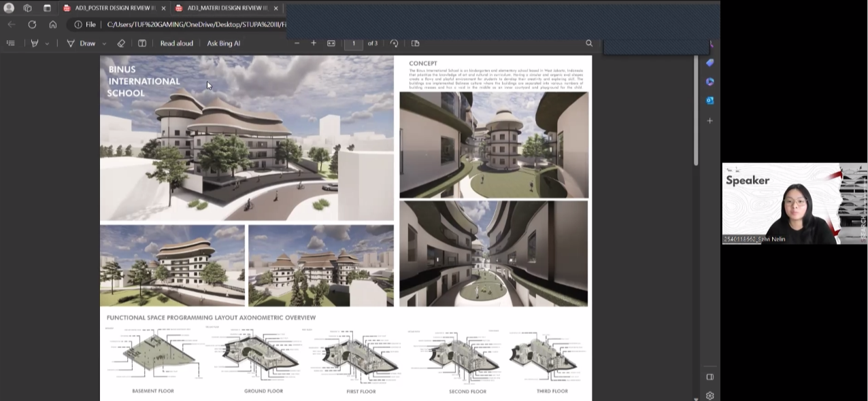Screen dimensions: 868x401
Task: Toggle the sidebar visibility icon
Action: pyautogui.click(x=710, y=377)
